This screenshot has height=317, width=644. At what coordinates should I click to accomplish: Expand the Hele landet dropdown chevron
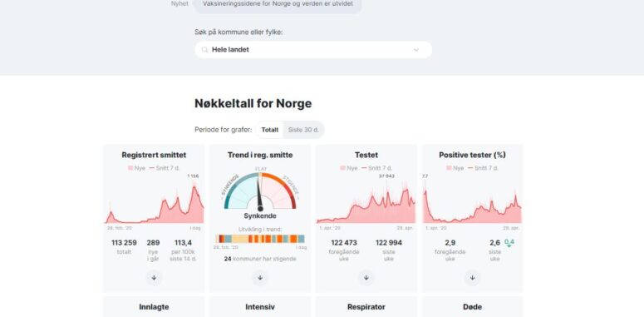click(416, 50)
